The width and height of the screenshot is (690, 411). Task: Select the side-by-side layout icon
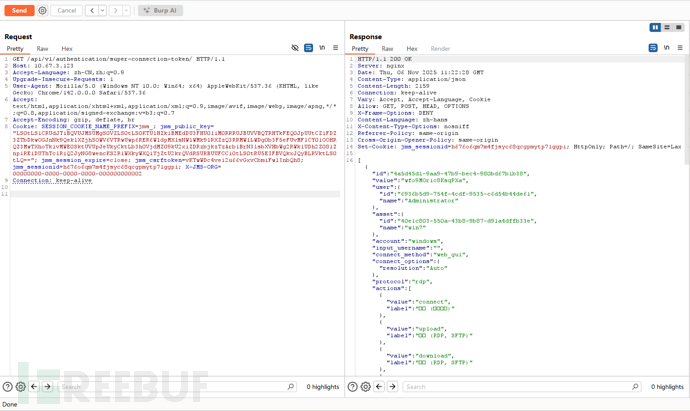tap(655, 28)
